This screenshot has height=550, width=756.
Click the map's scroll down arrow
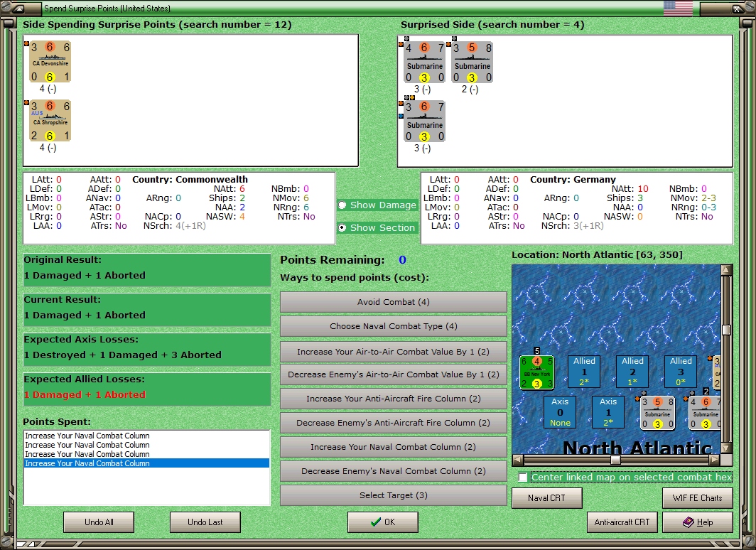click(x=727, y=448)
